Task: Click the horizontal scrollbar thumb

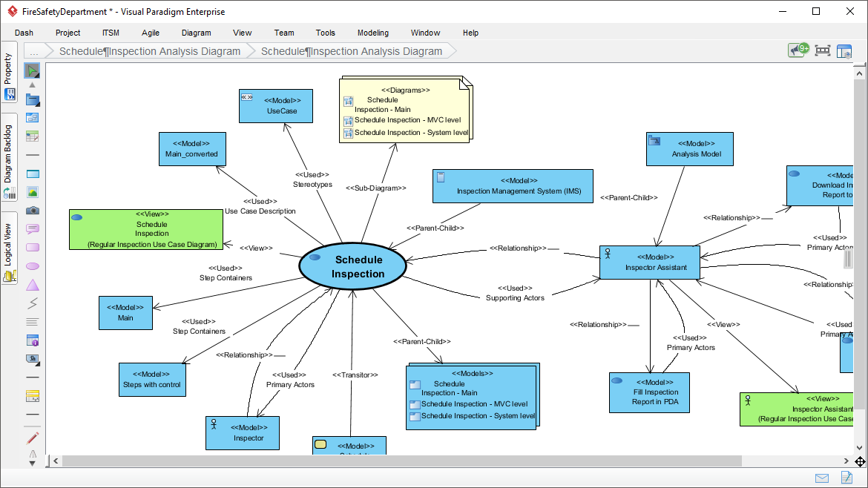Action: pyautogui.click(x=401, y=461)
